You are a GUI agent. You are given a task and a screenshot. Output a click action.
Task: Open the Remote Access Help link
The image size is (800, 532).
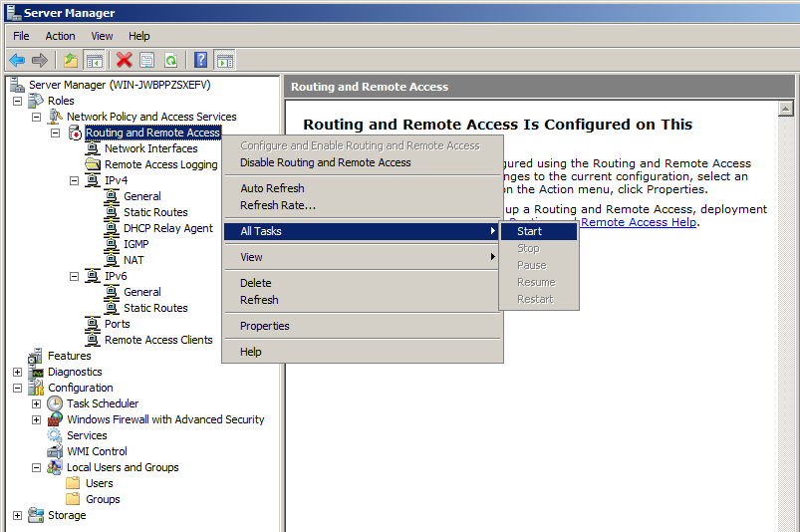click(x=639, y=222)
